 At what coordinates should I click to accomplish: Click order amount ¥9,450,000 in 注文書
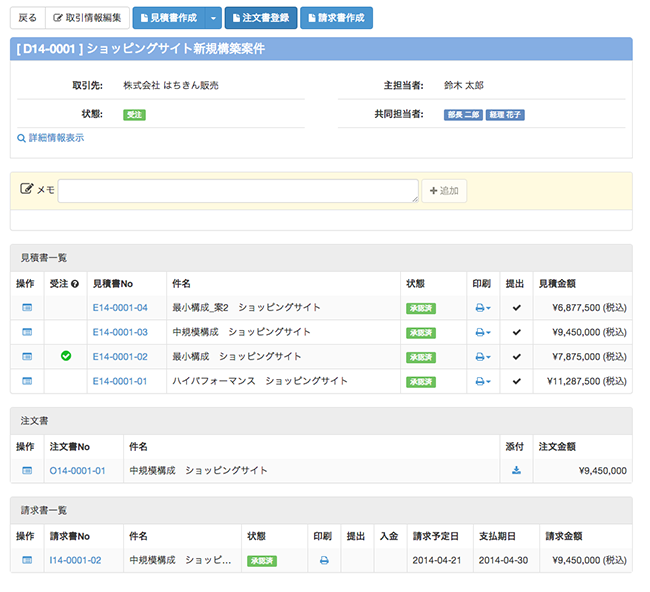coord(602,471)
